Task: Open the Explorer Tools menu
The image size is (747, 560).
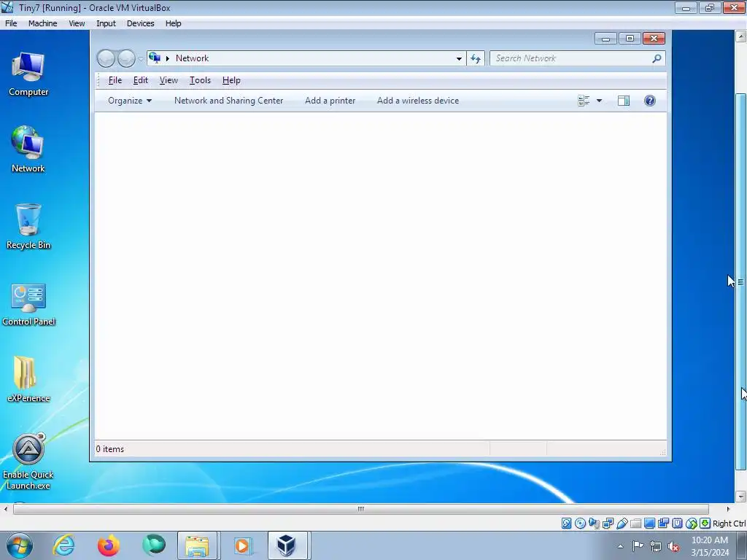Action: 200,80
